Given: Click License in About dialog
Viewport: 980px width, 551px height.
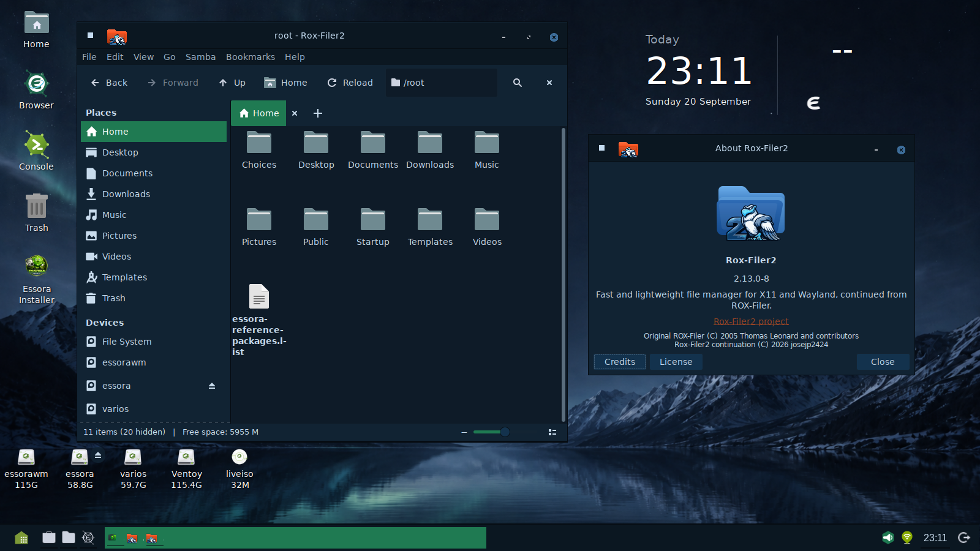Looking at the screenshot, I should (x=676, y=362).
